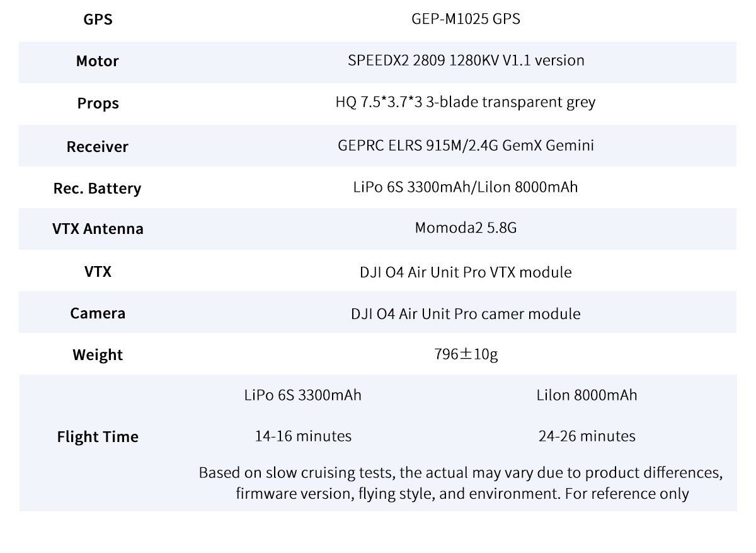Image resolution: width=756 pixels, height=553 pixels.
Task: Click the Motor row label
Action: pos(97,61)
